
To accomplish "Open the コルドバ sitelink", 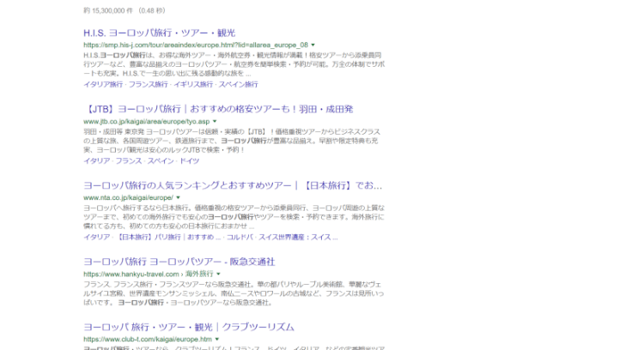I will 240,237.
